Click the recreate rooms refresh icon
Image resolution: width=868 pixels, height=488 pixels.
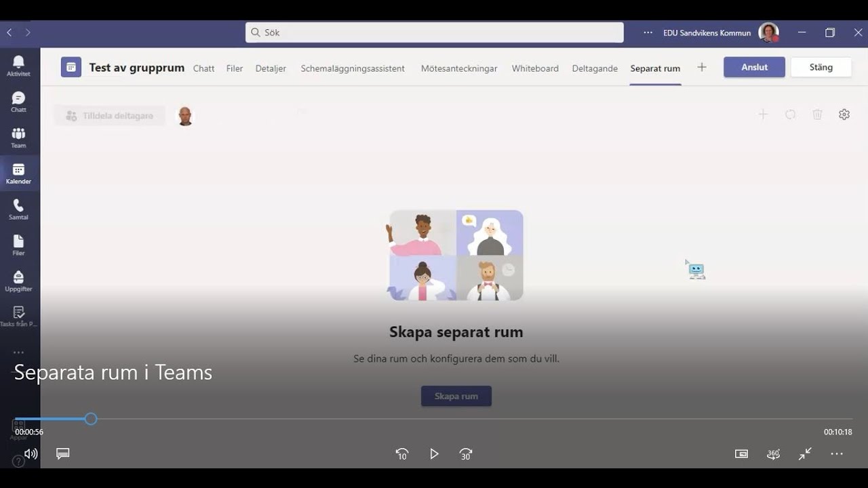point(790,115)
